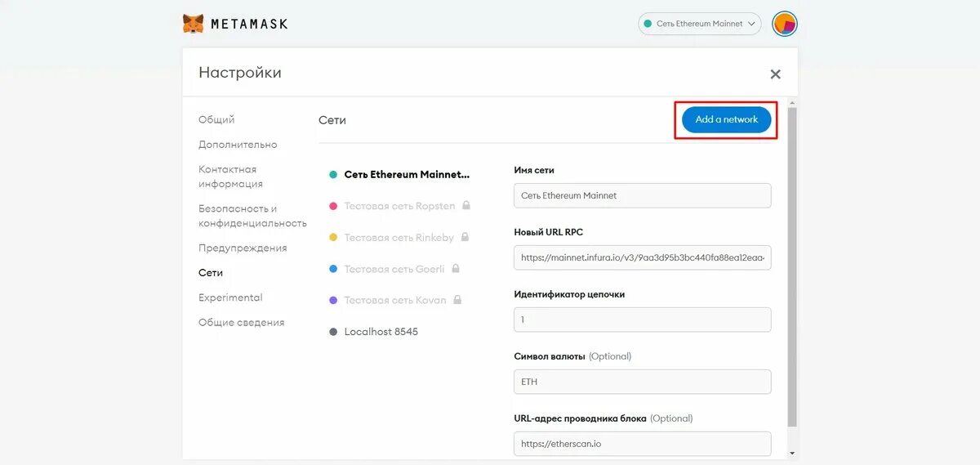
Task: Click the lock icon beside Rinkeby
Action: [465, 237]
